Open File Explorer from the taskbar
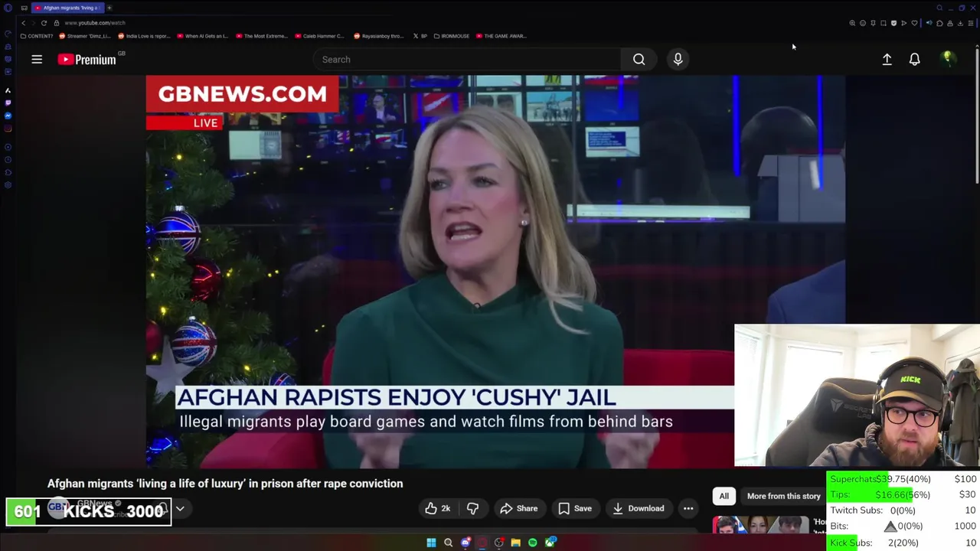 pyautogui.click(x=516, y=543)
